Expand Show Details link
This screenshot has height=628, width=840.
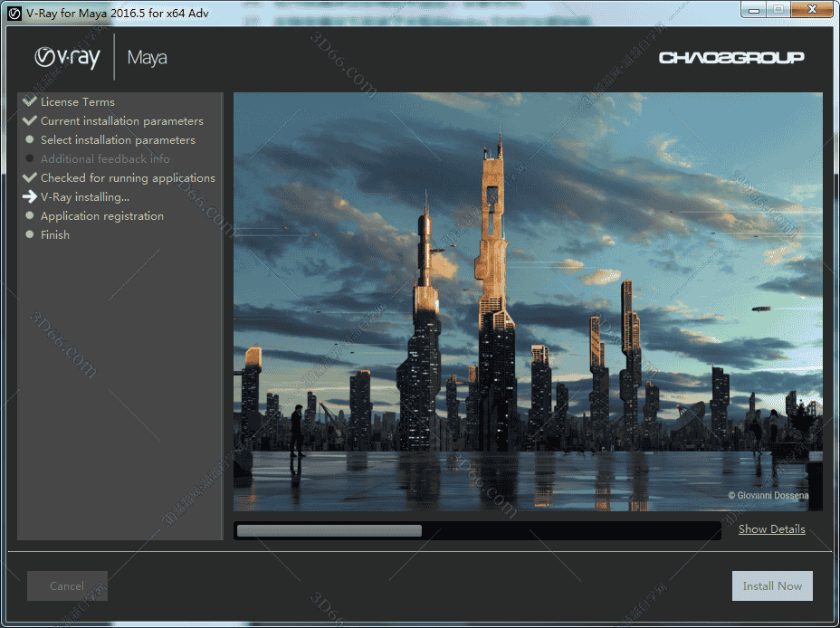click(771, 529)
